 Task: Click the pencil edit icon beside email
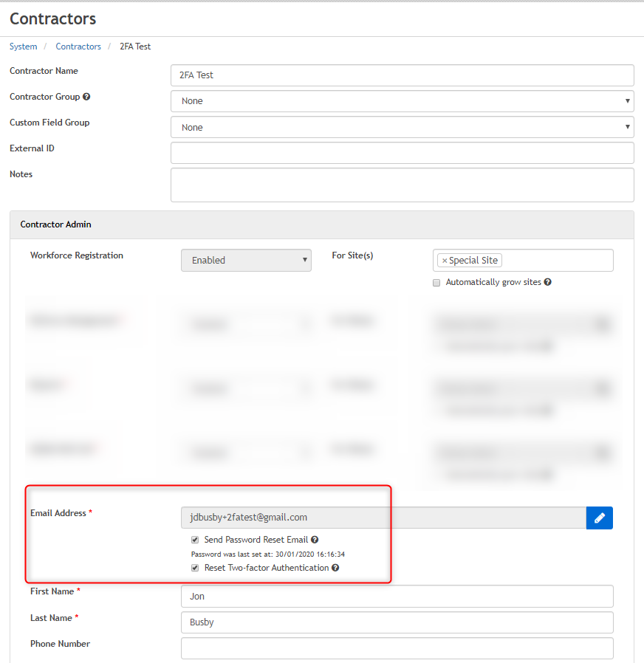click(599, 518)
